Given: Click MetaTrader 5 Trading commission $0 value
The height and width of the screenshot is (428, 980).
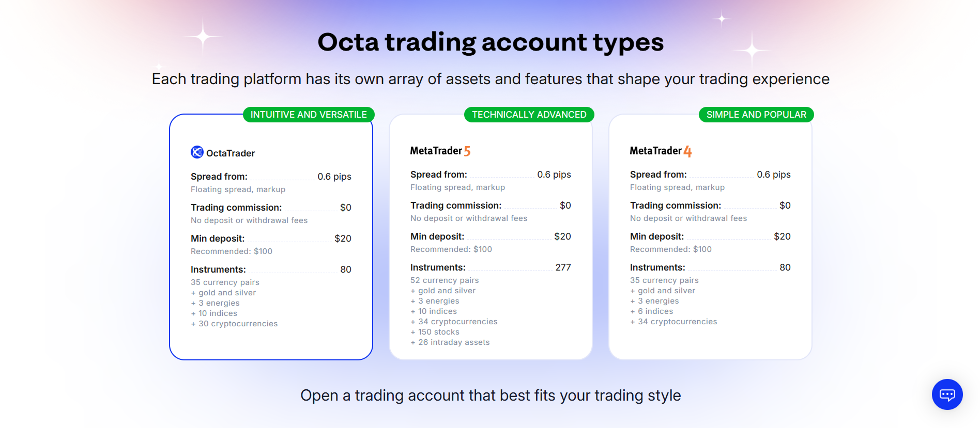Looking at the screenshot, I should 565,205.
